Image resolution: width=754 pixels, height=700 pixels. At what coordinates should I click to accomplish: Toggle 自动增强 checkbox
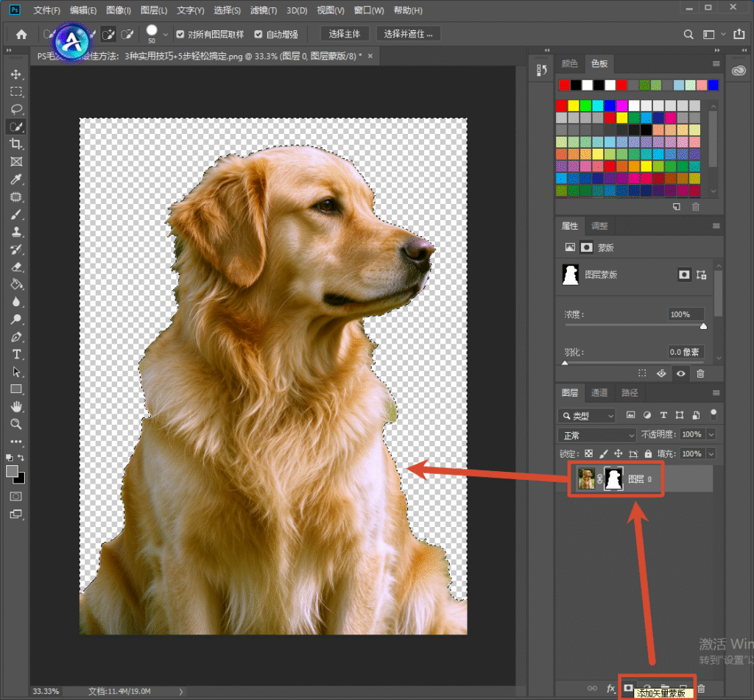[258, 34]
